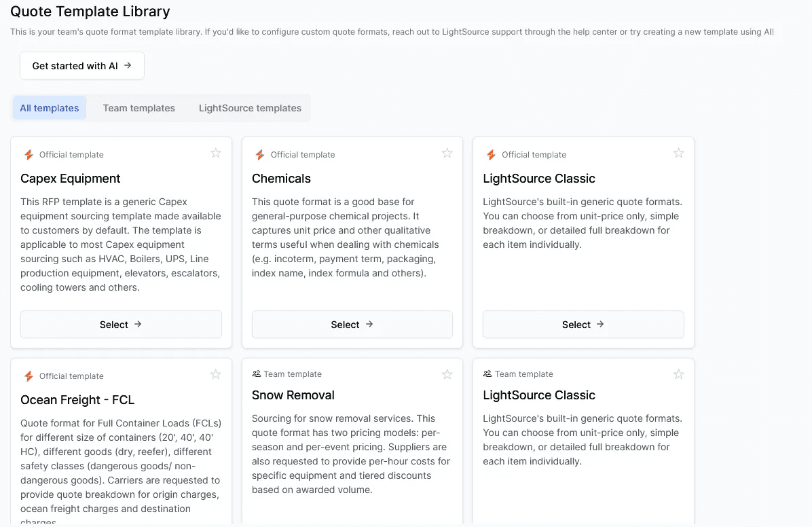Screen dimensions: 812x527
Task: Click the Chemicals card title
Action: [x=281, y=178]
